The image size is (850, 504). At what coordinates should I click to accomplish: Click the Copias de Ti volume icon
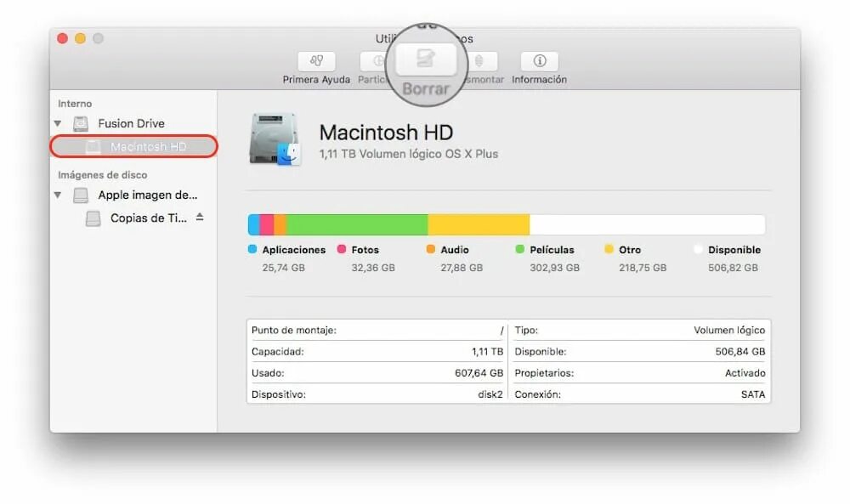point(93,218)
